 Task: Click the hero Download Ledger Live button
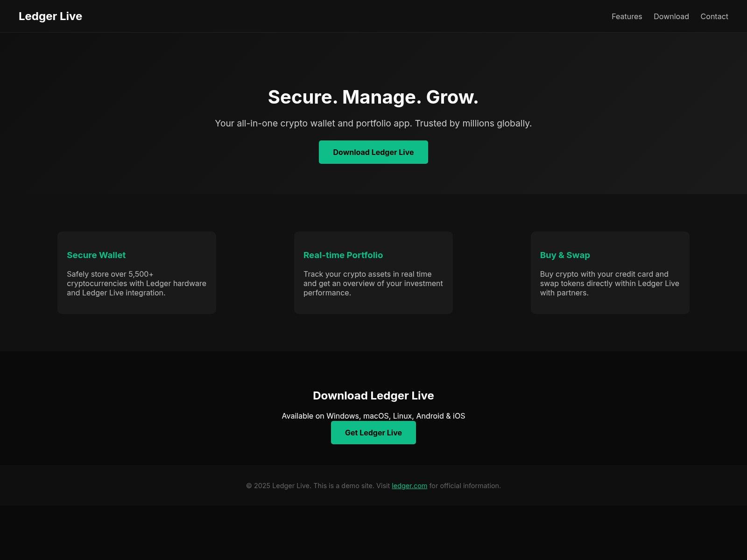point(373,152)
